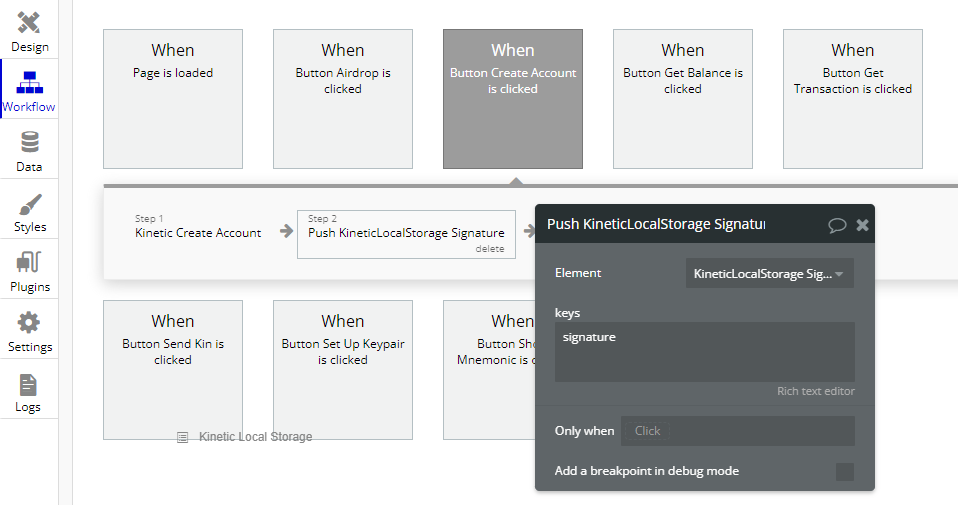
Task: Enable breakpoint in debug mode checkbox
Action: (844, 471)
